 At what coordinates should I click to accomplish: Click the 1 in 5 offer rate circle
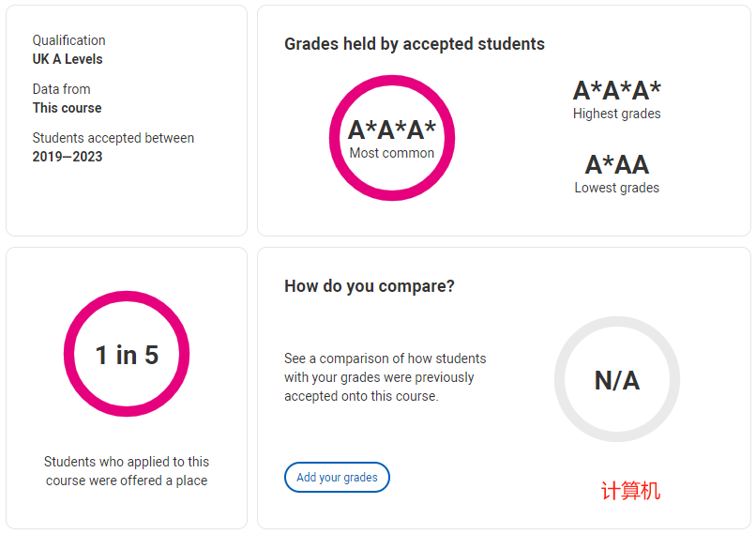click(x=127, y=354)
